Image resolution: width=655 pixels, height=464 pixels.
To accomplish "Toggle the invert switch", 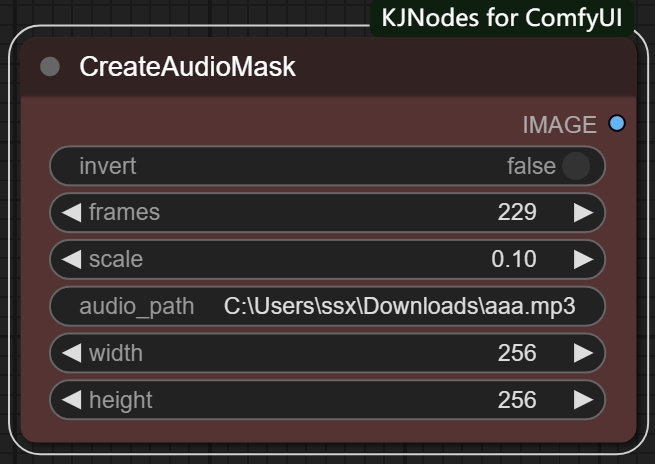I will click(575, 166).
